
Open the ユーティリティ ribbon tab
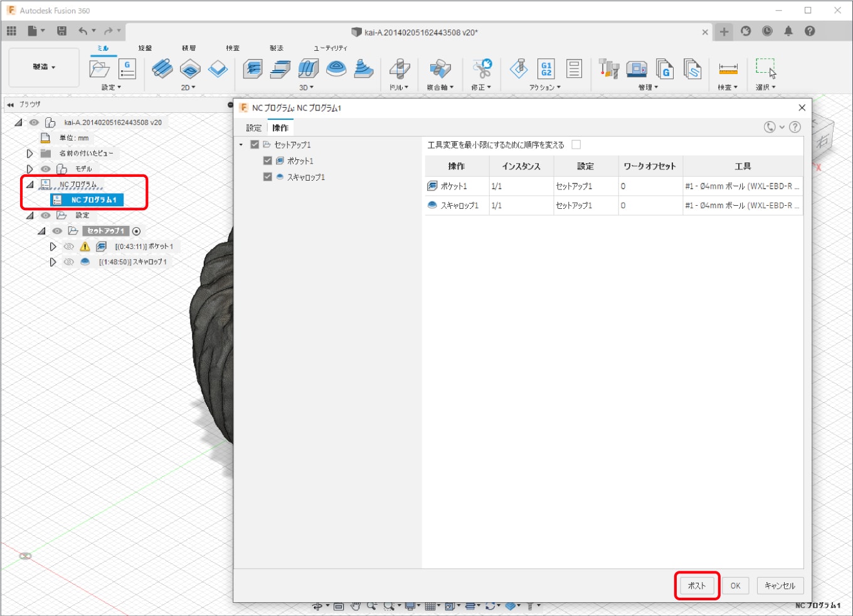330,48
